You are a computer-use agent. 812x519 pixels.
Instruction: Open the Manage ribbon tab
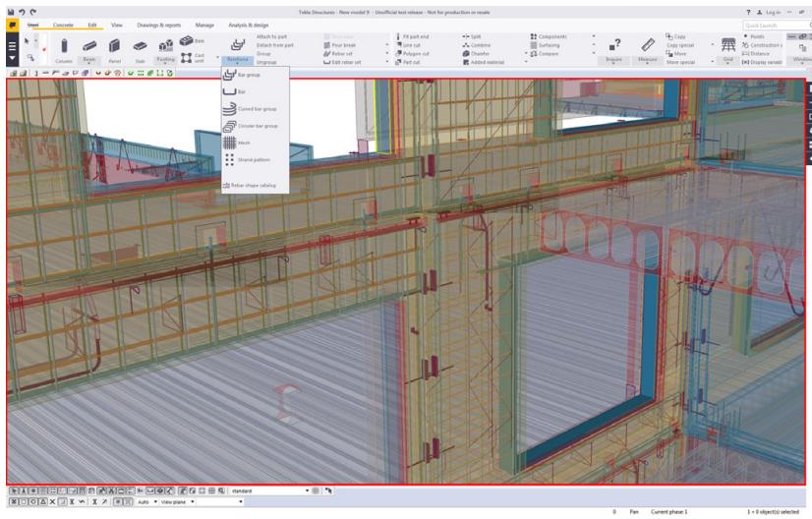coord(204,25)
